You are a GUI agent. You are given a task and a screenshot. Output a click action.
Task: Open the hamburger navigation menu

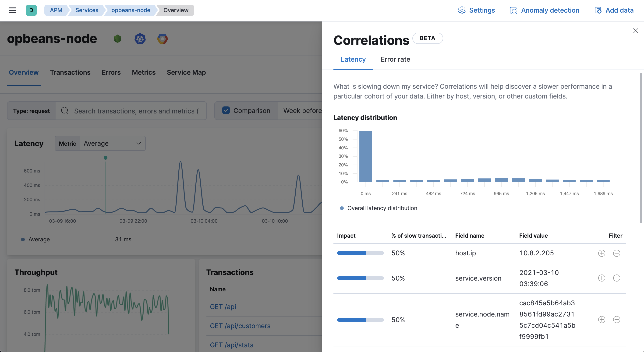[x=13, y=10]
